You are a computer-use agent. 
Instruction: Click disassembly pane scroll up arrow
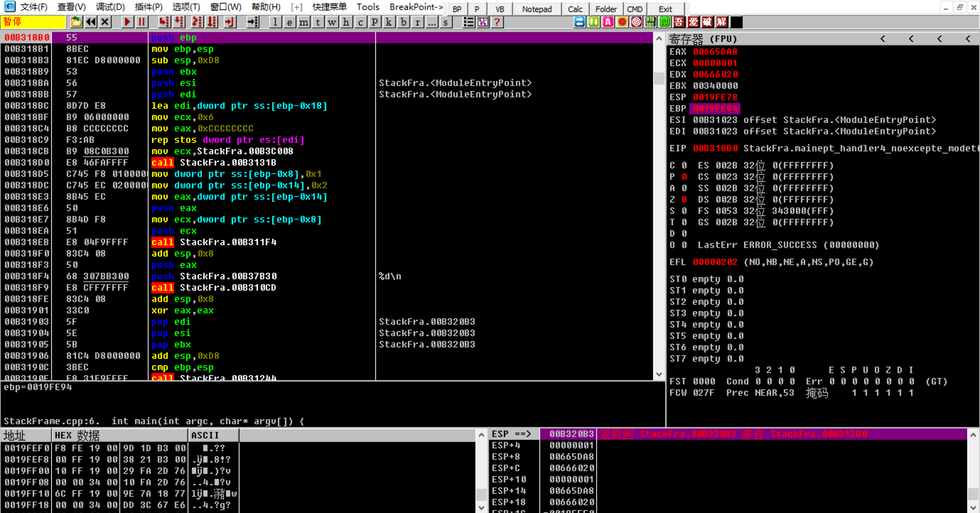[659, 38]
